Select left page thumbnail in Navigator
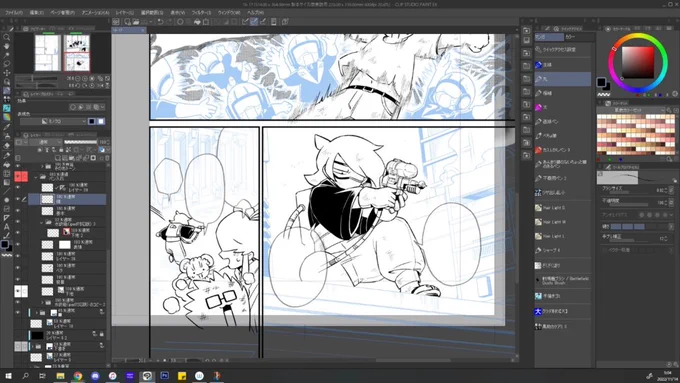 click(x=48, y=53)
